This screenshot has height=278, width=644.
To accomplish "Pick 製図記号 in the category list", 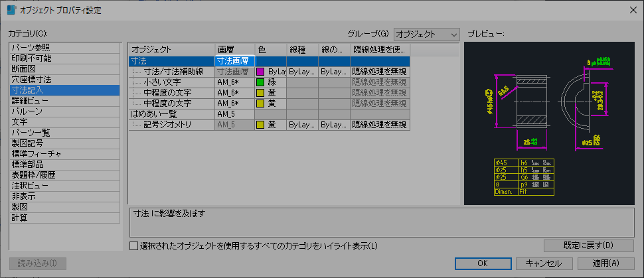I will [x=65, y=144].
